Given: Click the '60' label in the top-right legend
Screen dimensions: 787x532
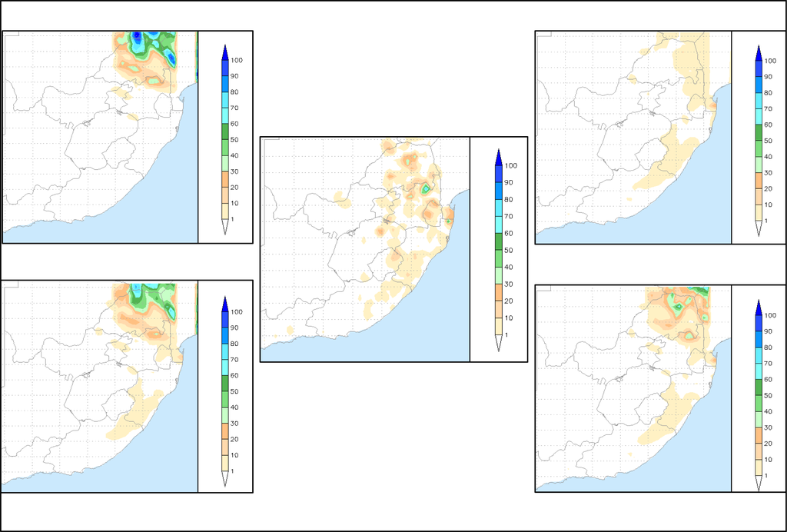Looking at the screenshot, I should click(x=768, y=125).
